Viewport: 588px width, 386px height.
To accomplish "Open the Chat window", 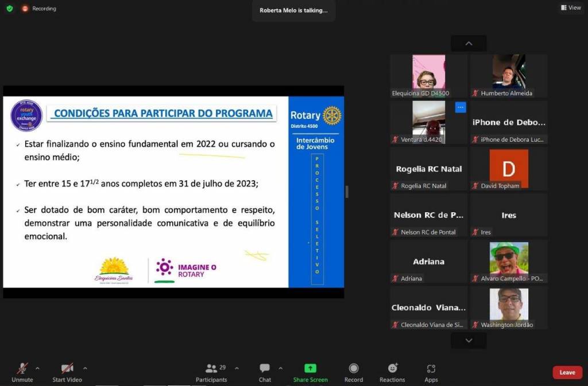I will coord(265,372).
